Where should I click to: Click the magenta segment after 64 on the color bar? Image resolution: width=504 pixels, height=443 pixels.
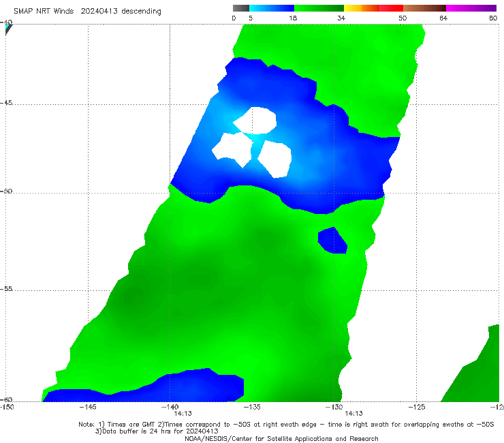pyautogui.click(x=471, y=8)
